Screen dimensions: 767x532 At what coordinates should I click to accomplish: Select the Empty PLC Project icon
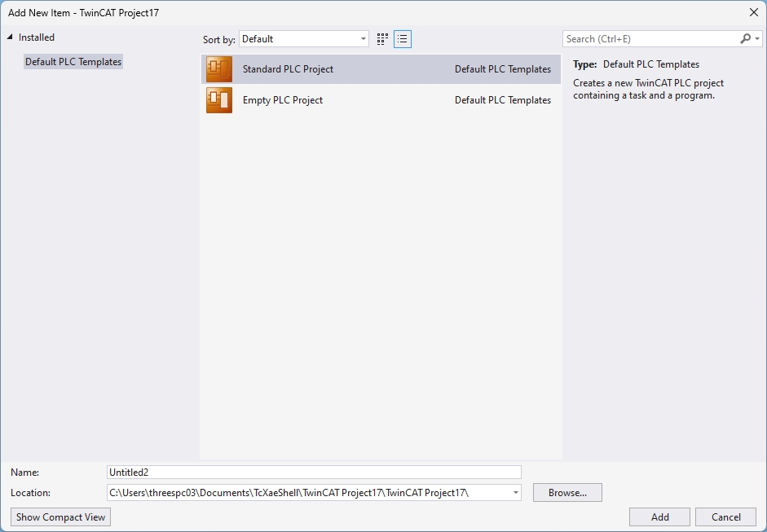tap(219, 99)
